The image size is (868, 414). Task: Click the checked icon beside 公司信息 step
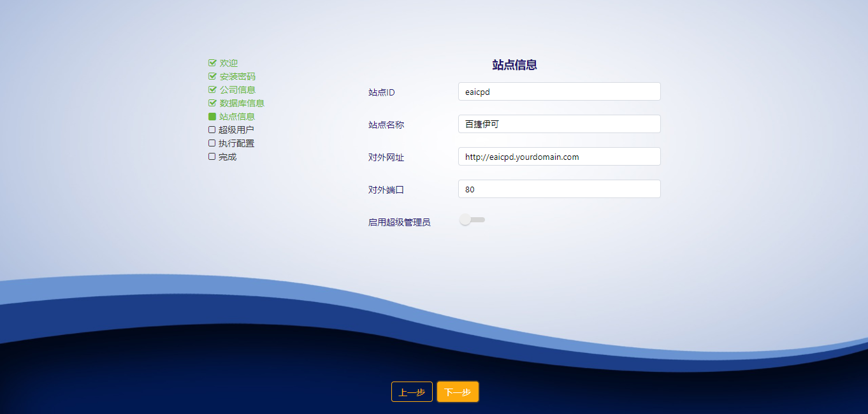[x=213, y=90]
